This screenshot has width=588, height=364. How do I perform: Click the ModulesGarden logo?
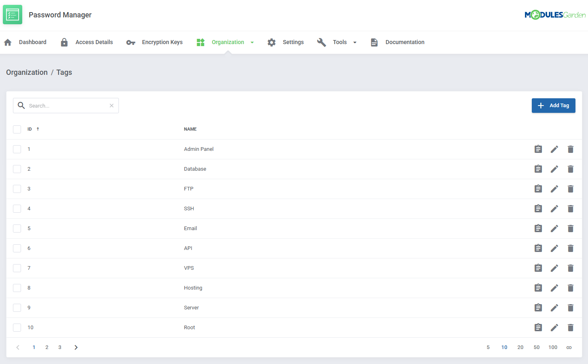click(555, 15)
